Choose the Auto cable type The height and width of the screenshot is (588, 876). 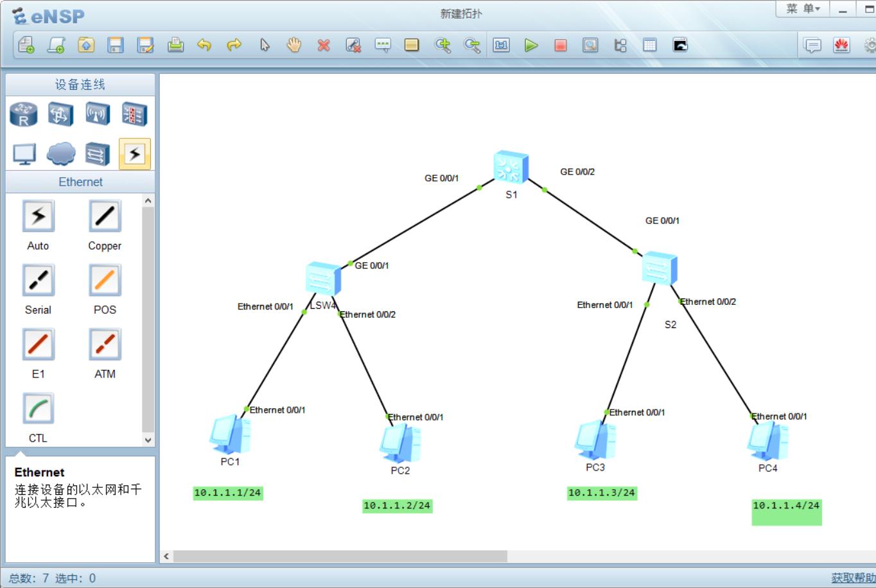point(38,216)
